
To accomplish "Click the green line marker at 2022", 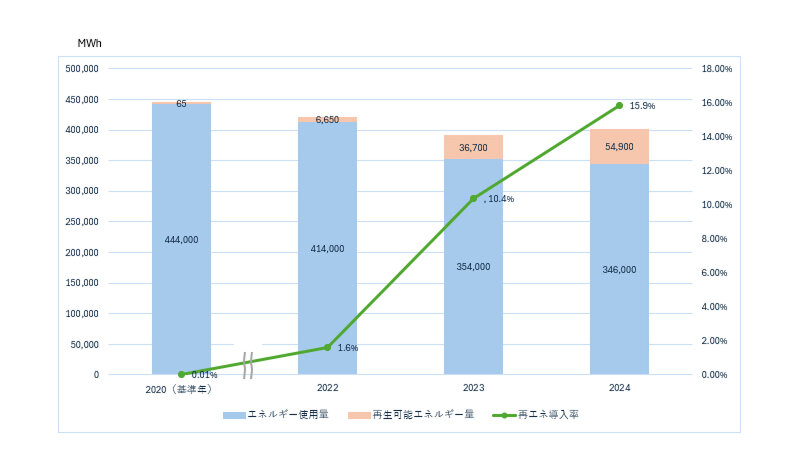I will 327,347.
